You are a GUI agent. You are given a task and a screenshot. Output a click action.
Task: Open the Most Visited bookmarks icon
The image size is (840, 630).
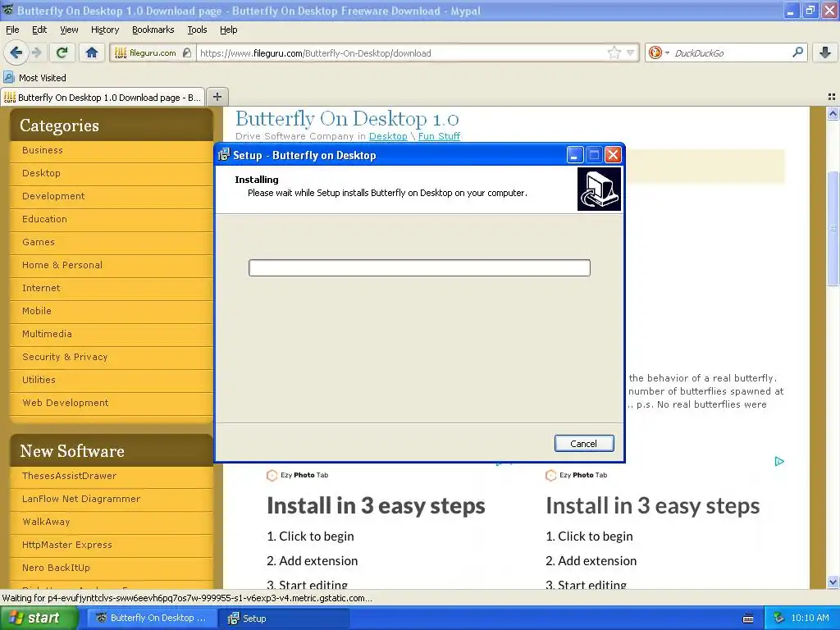[x=8, y=78]
